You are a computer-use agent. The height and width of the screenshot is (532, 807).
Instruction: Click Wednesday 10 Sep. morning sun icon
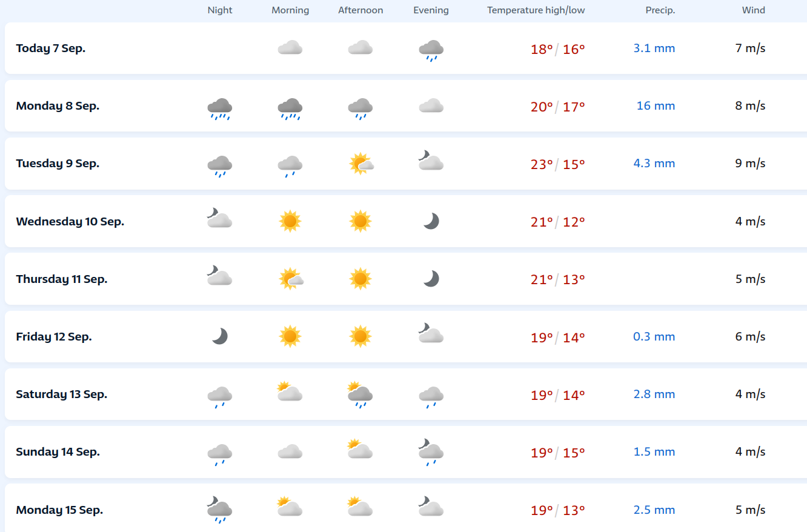pos(290,221)
